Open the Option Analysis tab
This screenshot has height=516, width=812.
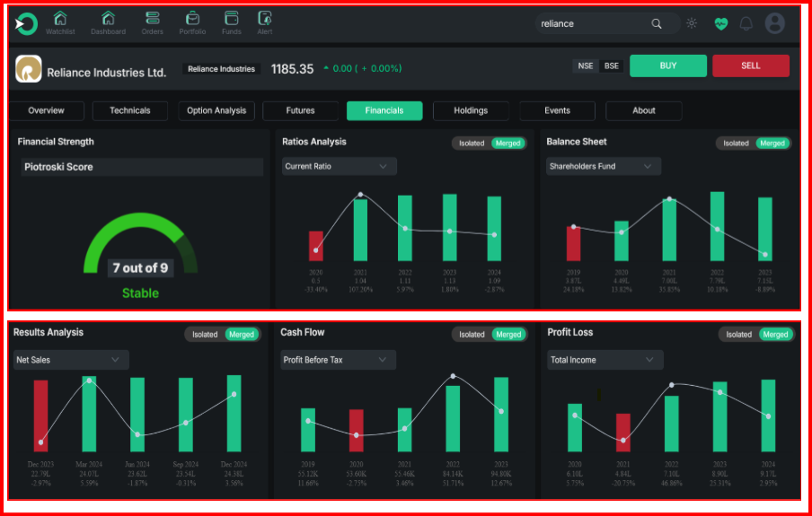[x=216, y=110]
